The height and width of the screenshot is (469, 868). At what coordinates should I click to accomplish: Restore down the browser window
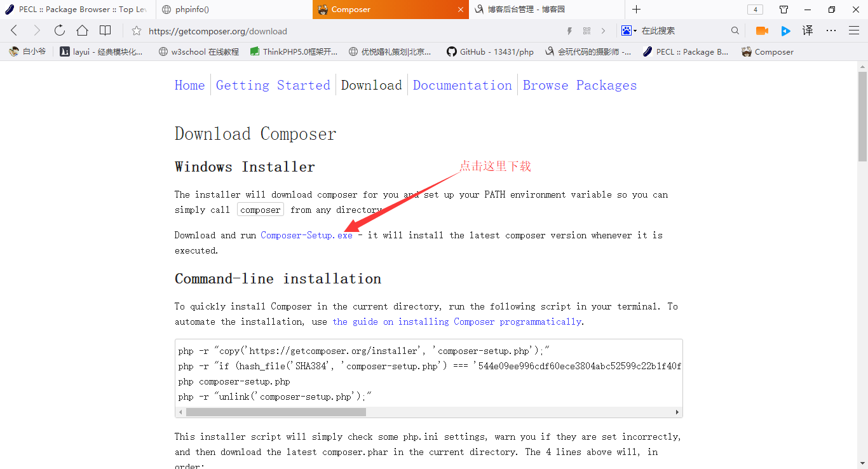pos(832,10)
